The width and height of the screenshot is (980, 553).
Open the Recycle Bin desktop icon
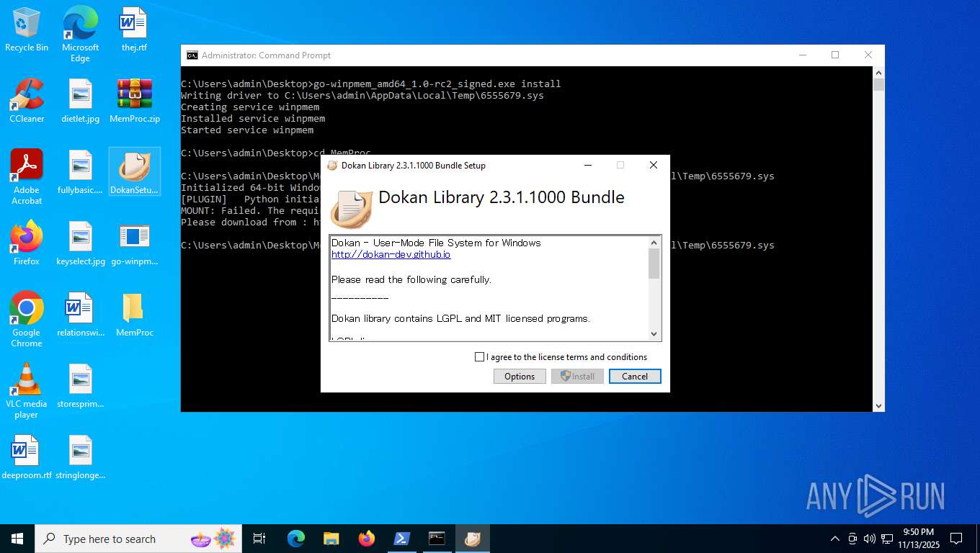tap(27, 30)
